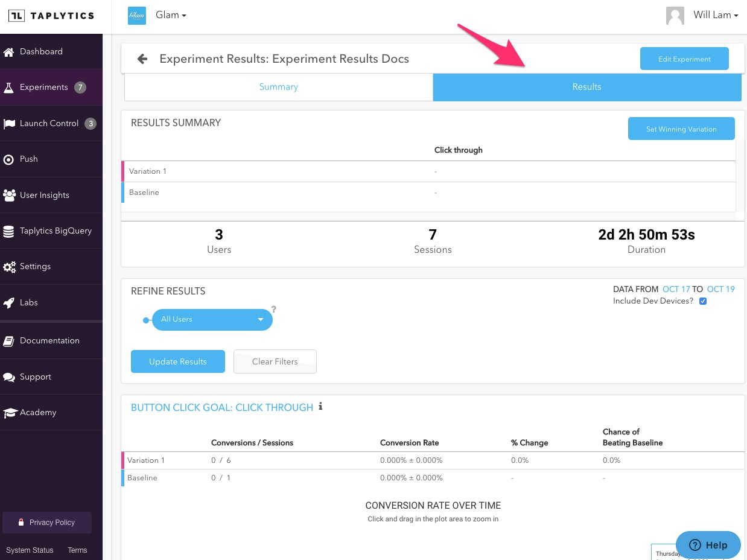The height and width of the screenshot is (560, 747).
Task: Click Set Winning Variation button
Action: click(x=681, y=129)
